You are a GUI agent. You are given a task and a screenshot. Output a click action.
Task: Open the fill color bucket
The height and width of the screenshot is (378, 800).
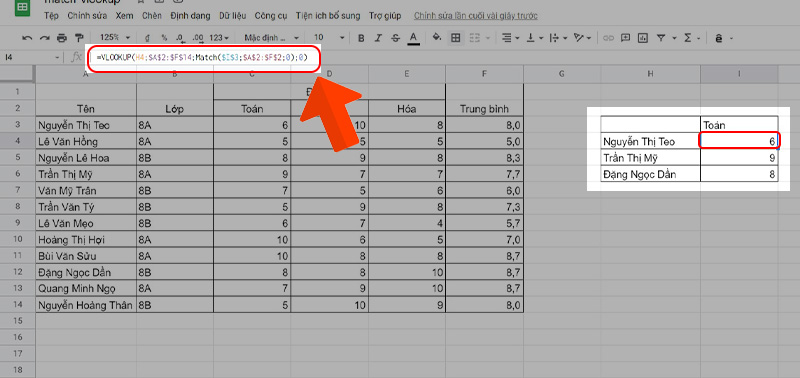tap(437, 38)
